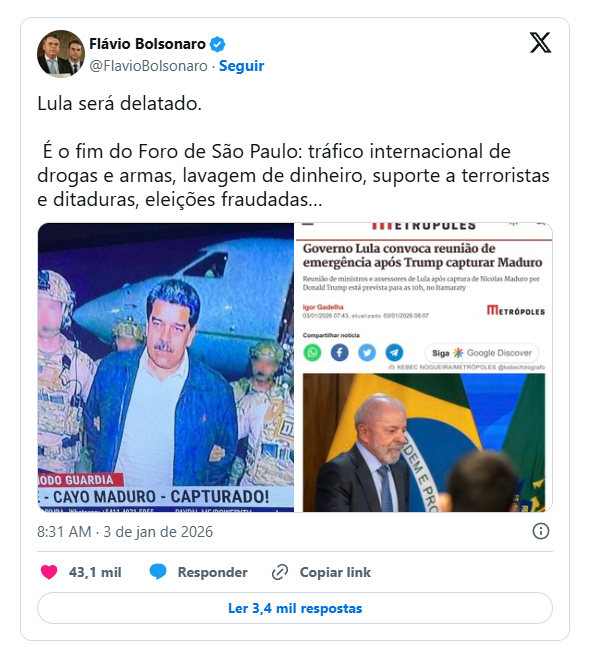Click the @FlavioBolsonaro handle
Screen dimensions: 592x648
(148, 66)
